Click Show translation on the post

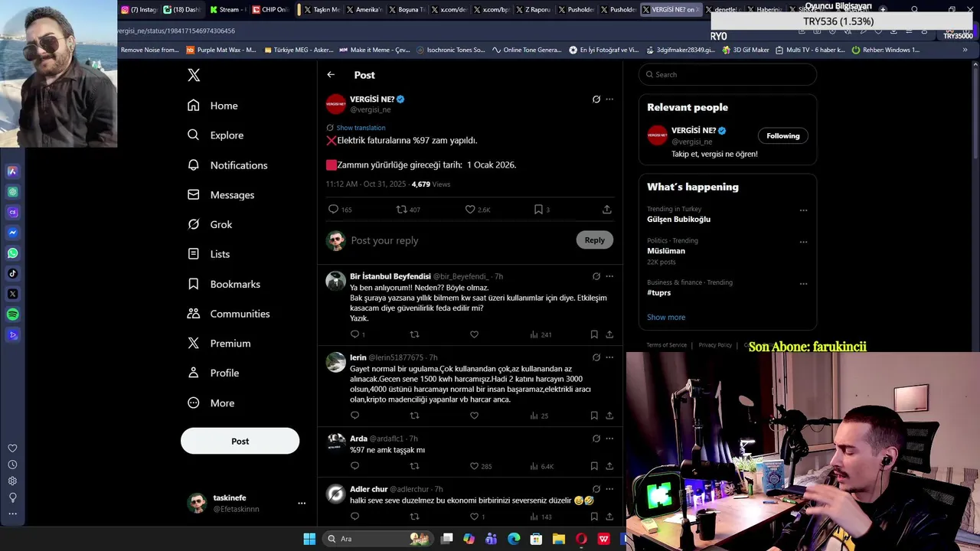click(x=361, y=128)
